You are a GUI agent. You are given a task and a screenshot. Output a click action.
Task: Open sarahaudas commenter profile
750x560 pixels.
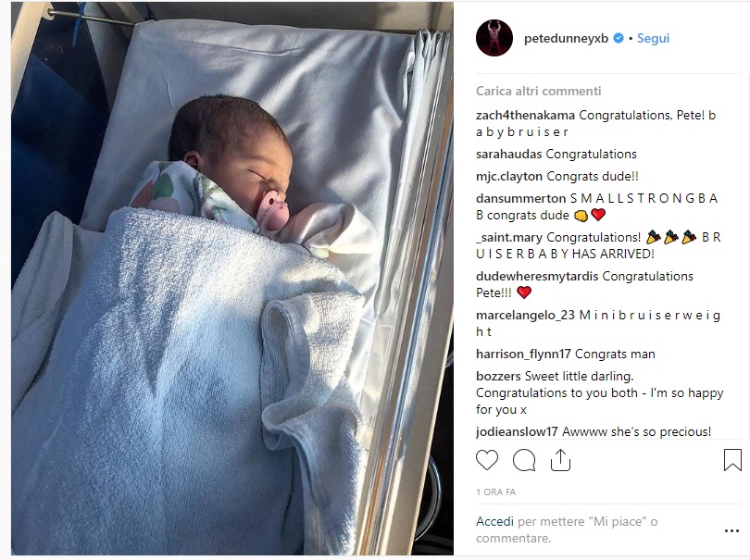[508, 154]
